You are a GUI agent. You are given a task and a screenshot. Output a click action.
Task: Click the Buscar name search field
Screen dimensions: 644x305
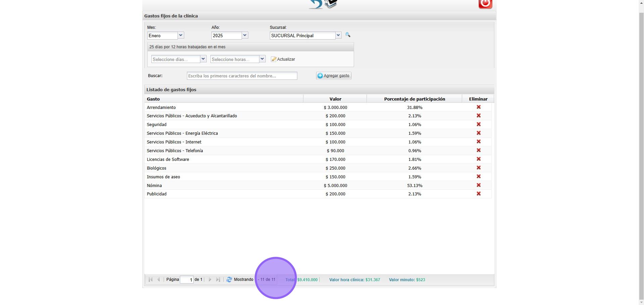[242, 76]
